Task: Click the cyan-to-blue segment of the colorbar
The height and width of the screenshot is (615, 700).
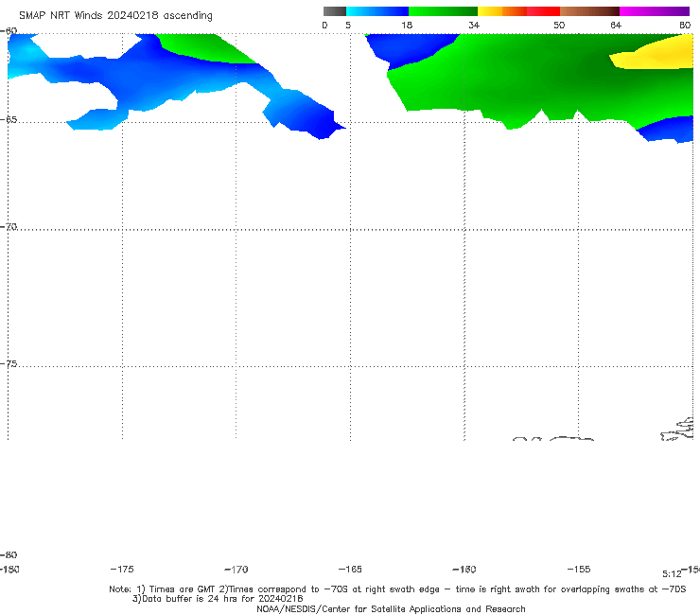Action: pos(377,11)
